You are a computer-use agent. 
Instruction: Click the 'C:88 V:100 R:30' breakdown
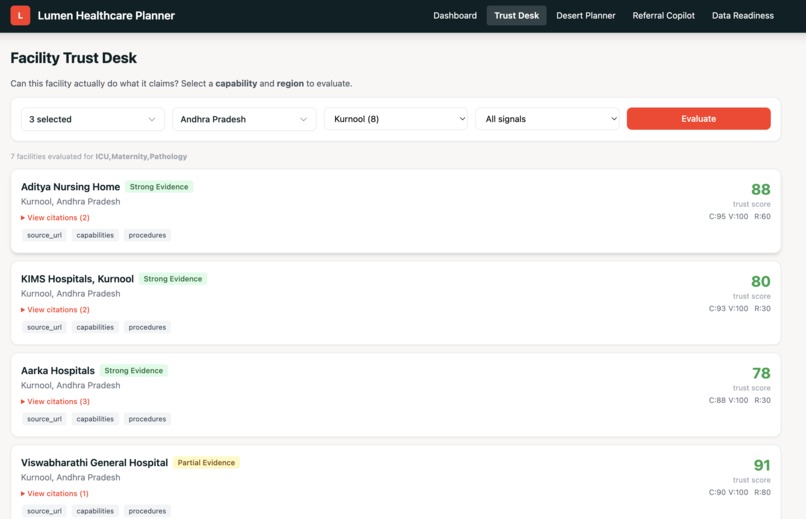tap(740, 400)
